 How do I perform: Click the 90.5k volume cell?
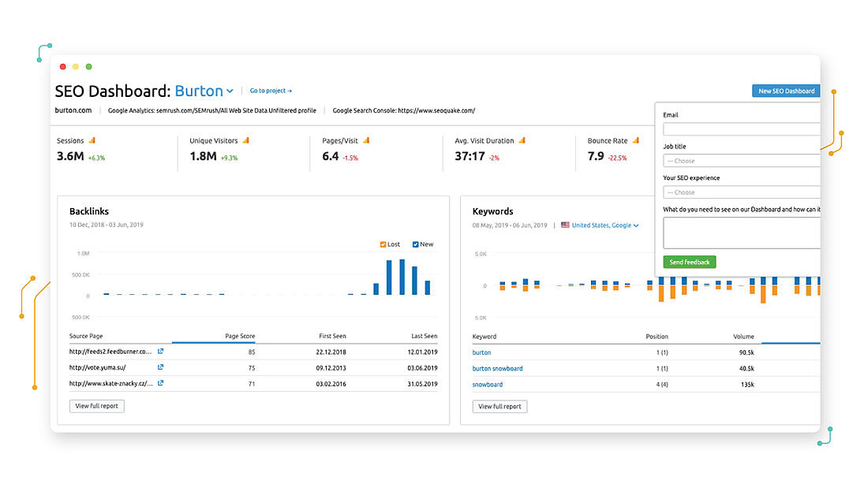pyautogui.click(x=746, y=352)
